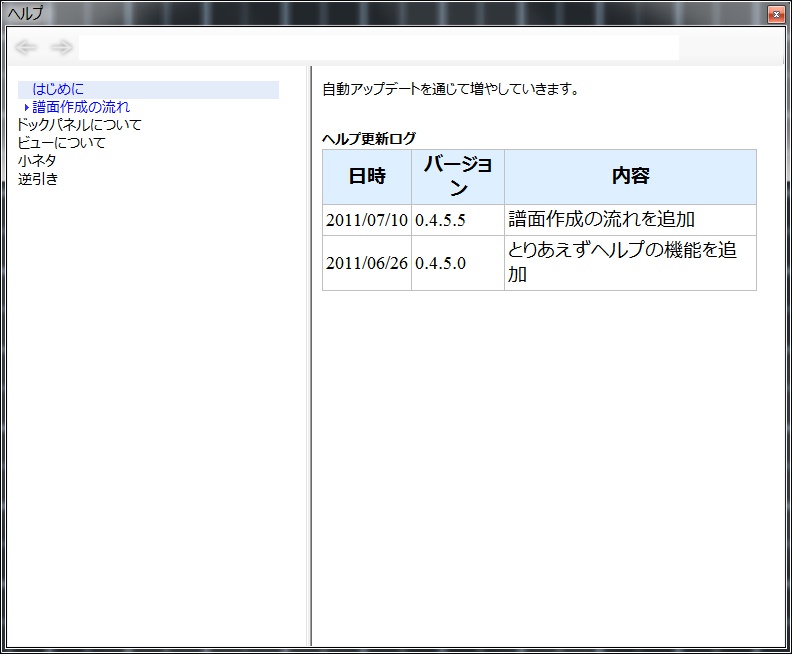Select the 逆引き topic
The width and height of the screenshot is (792, 654).
click(x=38, y=179)
